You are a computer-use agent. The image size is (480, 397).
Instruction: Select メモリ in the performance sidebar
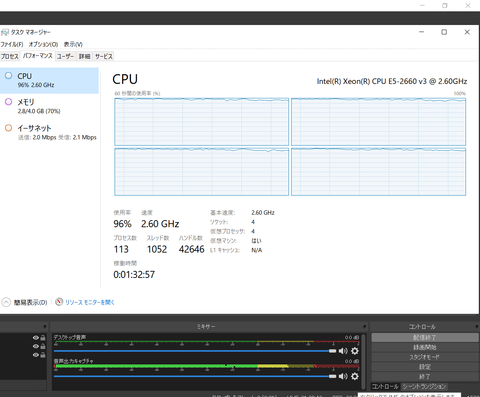coord(49,106)
